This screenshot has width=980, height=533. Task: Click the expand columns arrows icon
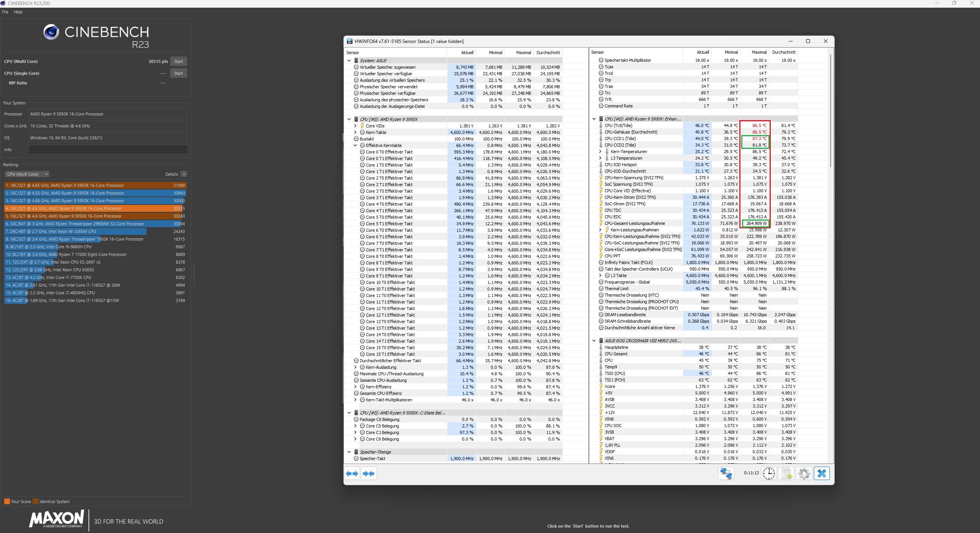[352, 474]
